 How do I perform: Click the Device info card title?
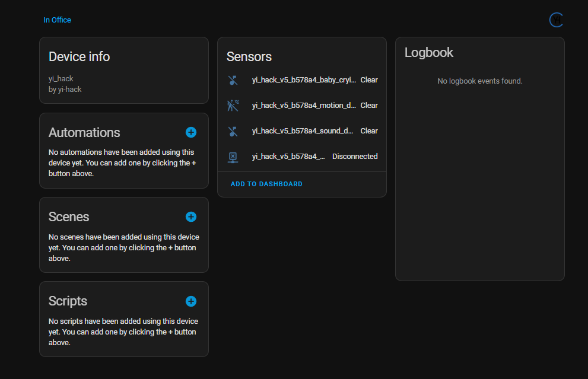79,56
